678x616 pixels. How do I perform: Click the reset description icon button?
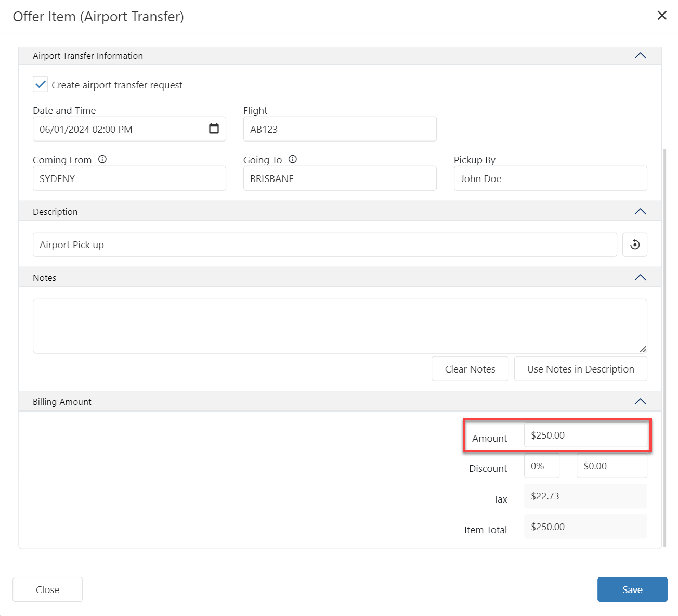[x=634, y=245]
